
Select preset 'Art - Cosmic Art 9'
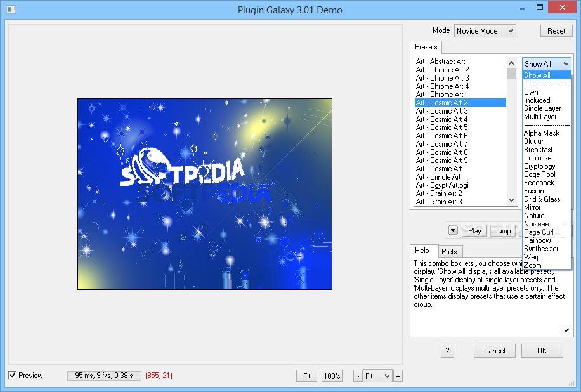[x=460, y=160]
